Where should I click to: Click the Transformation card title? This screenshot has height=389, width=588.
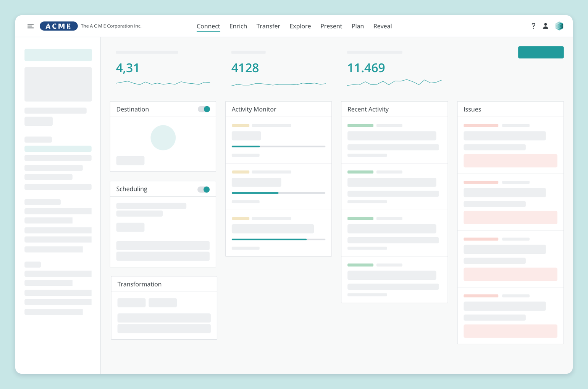point(139,284)
